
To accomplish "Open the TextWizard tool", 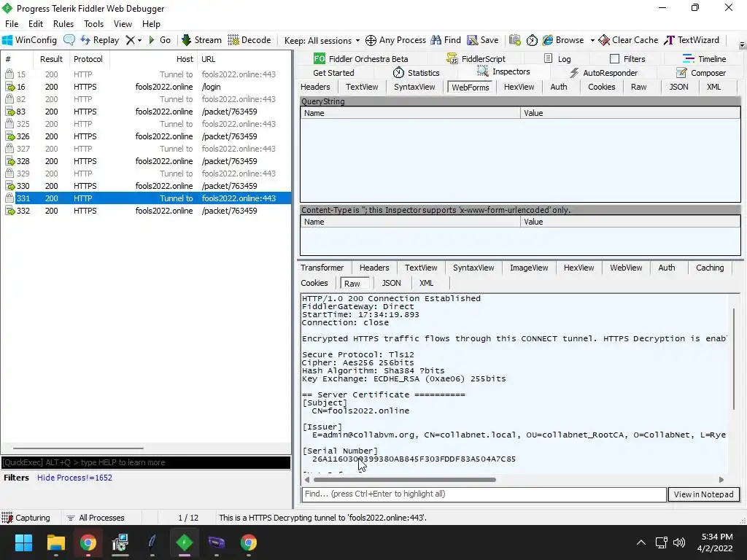I will click(692, 40).
